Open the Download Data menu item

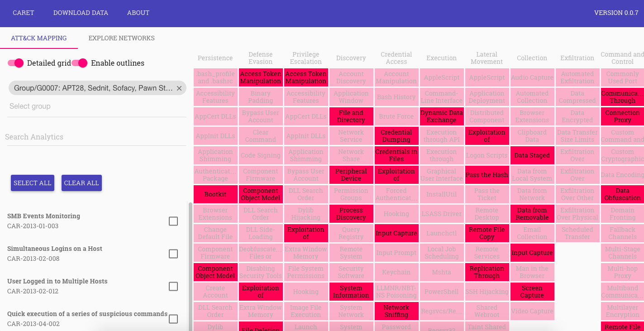(81, 13)
